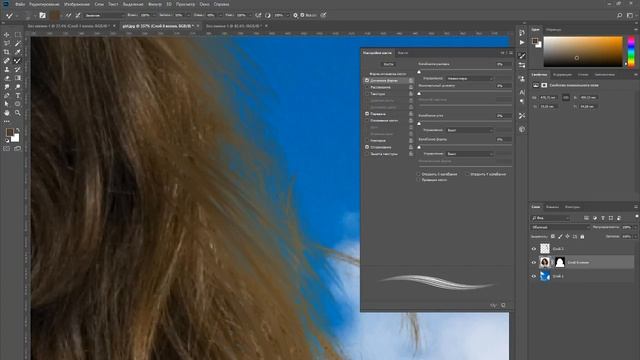Open the mixer brush combination preset dropdown
Screen dimensions: 640x360
[104, 16]
